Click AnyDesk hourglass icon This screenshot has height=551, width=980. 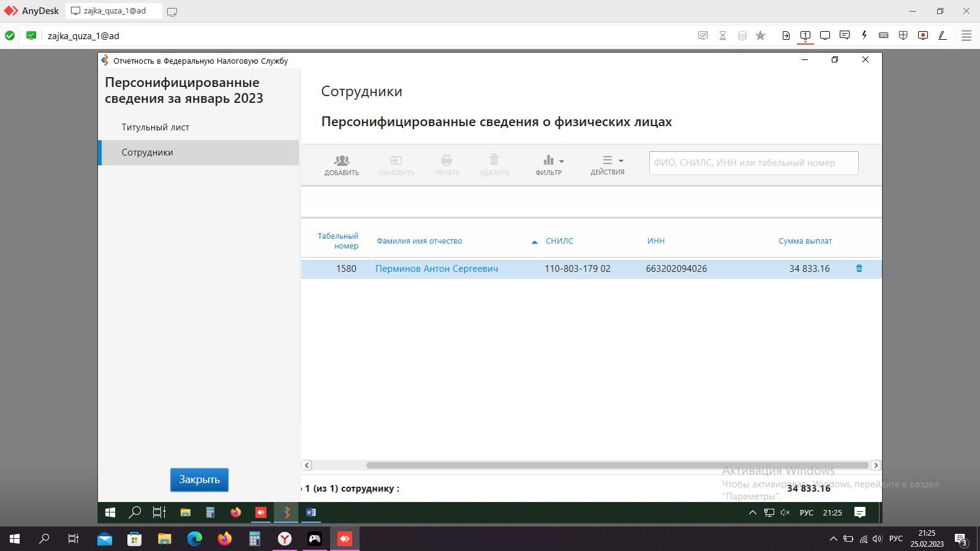click(x=723, y=36)
